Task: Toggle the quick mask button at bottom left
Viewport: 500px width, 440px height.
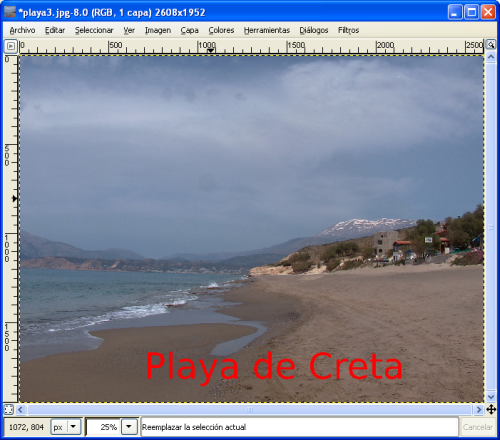Action: click(x=9, y=409)
